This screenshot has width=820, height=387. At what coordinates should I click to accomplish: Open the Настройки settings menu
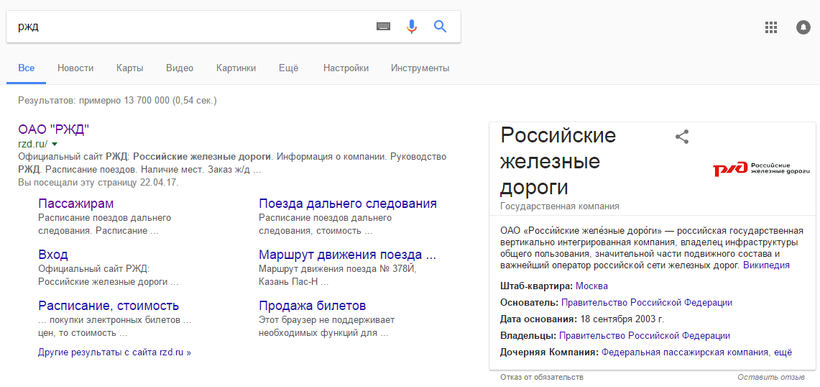click(x=346, y=68)
